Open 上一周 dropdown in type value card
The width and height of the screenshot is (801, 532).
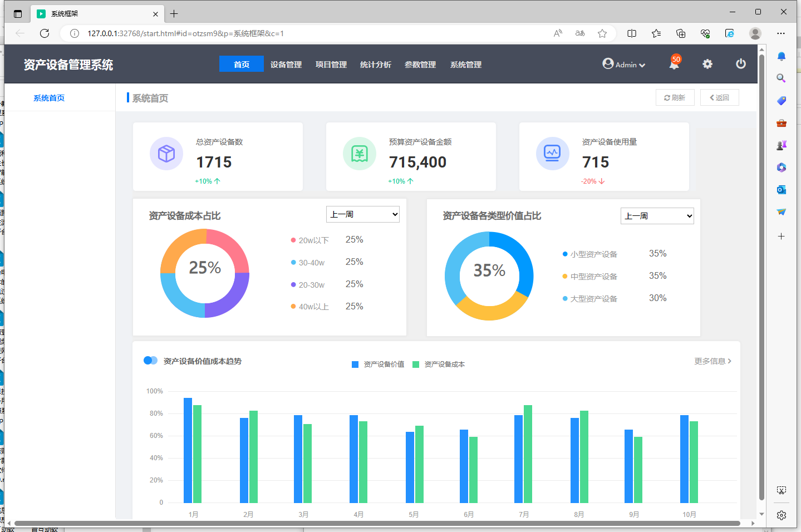(657, 216)
